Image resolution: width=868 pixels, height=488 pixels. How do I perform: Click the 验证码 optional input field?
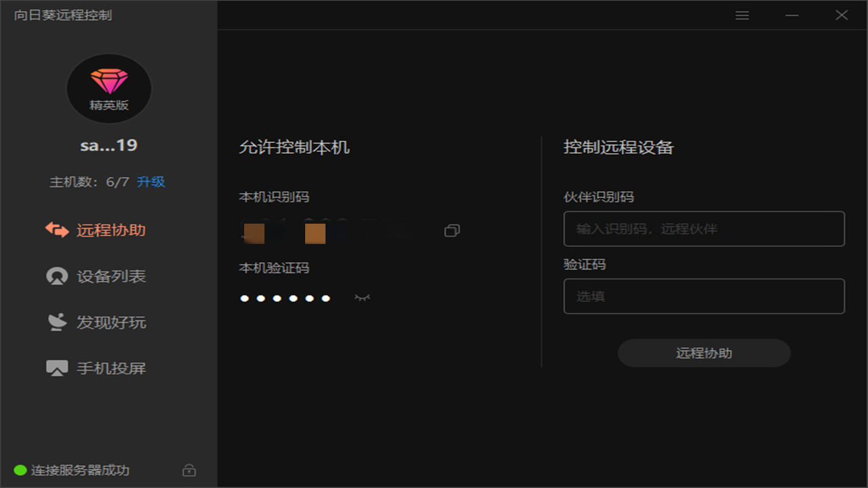pos(703,296)
